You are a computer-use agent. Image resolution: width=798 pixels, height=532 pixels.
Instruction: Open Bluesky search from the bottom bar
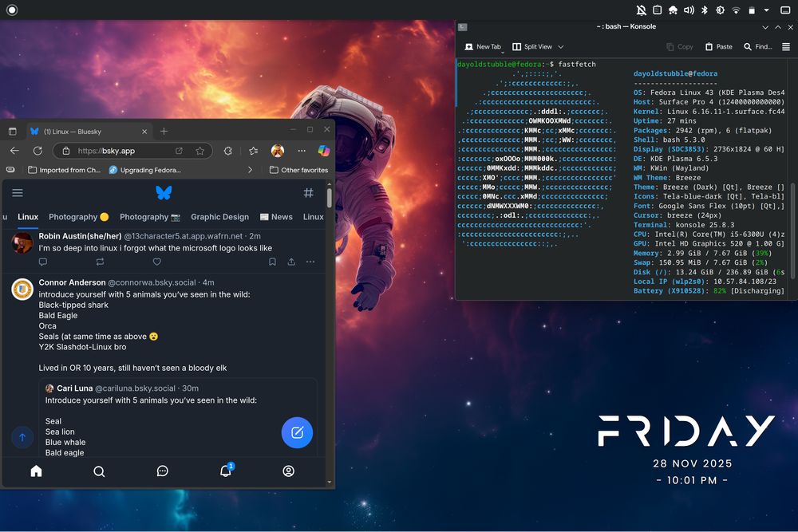click(99, 471)
